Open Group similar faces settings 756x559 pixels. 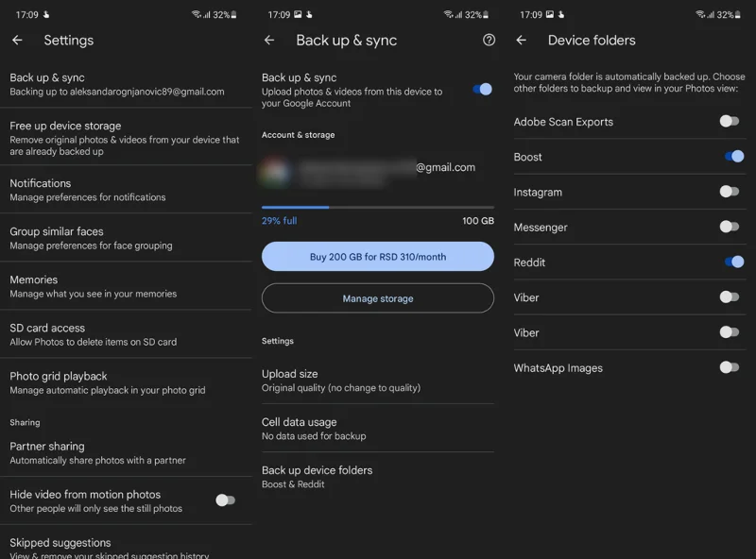(126, 238)
